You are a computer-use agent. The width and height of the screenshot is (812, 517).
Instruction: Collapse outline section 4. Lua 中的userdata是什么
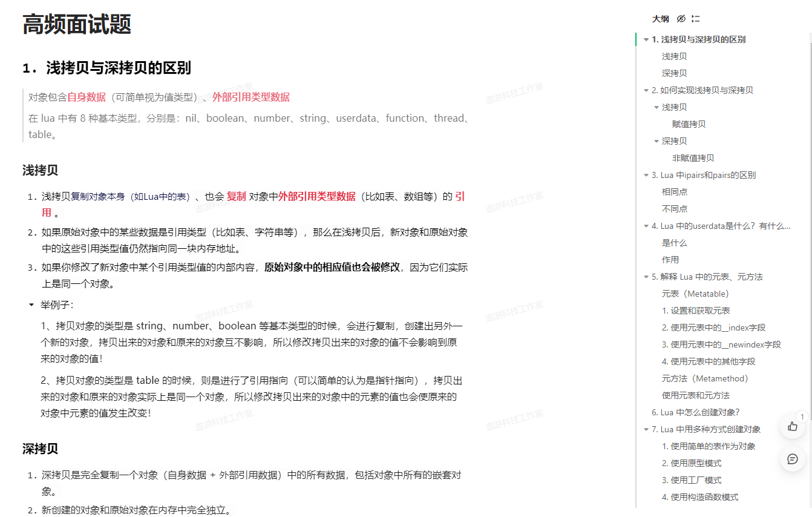click(x=646, y=226)
